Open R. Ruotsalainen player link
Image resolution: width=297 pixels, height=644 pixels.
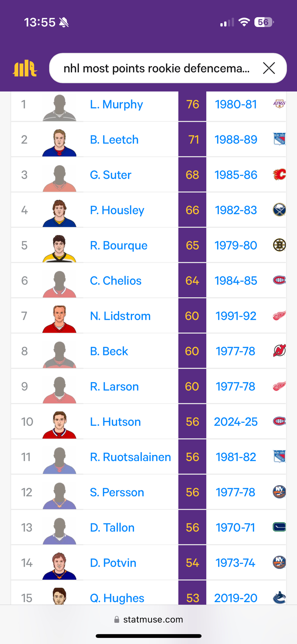point(130,457)
